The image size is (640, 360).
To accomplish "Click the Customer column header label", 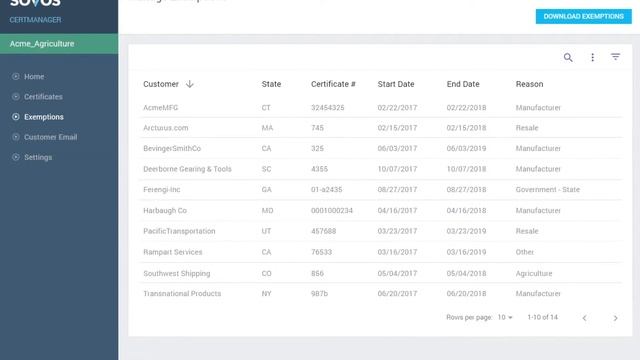I will (x=161, y=84).
